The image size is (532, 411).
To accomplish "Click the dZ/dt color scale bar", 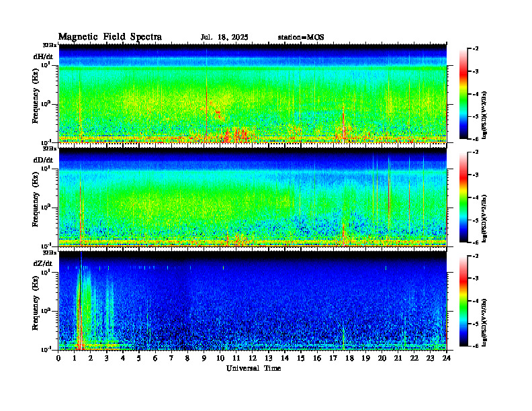I will 463,301.
